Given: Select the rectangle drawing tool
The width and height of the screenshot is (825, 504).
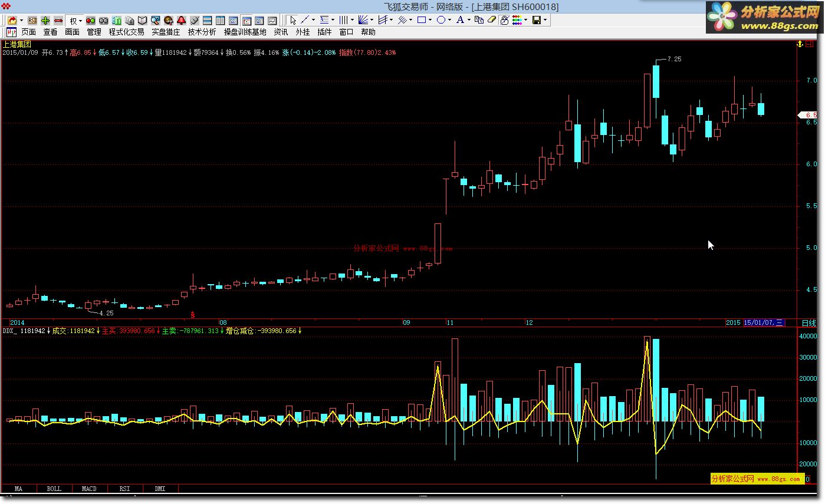Looking at the screenshot, I should point(422,20).
